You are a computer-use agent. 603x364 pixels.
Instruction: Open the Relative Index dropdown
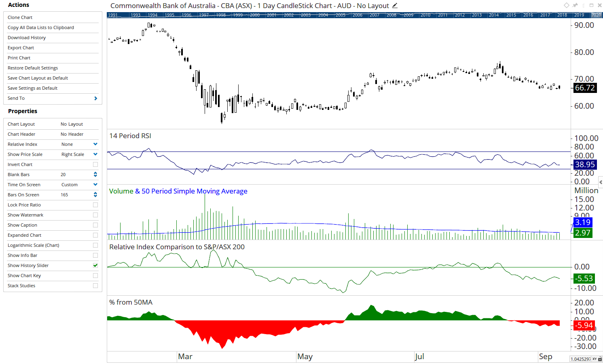pos(95,144)
